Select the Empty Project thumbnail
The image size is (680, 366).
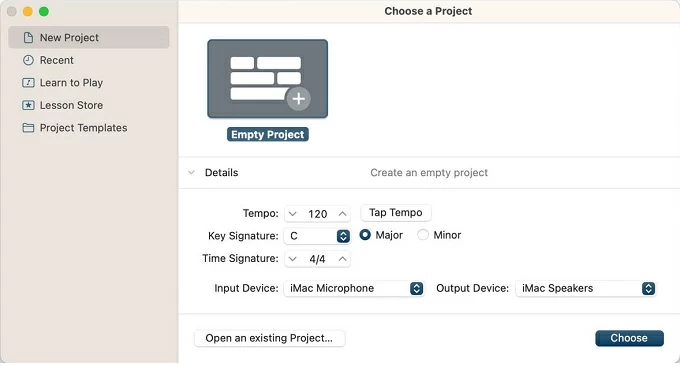point(268,79)
